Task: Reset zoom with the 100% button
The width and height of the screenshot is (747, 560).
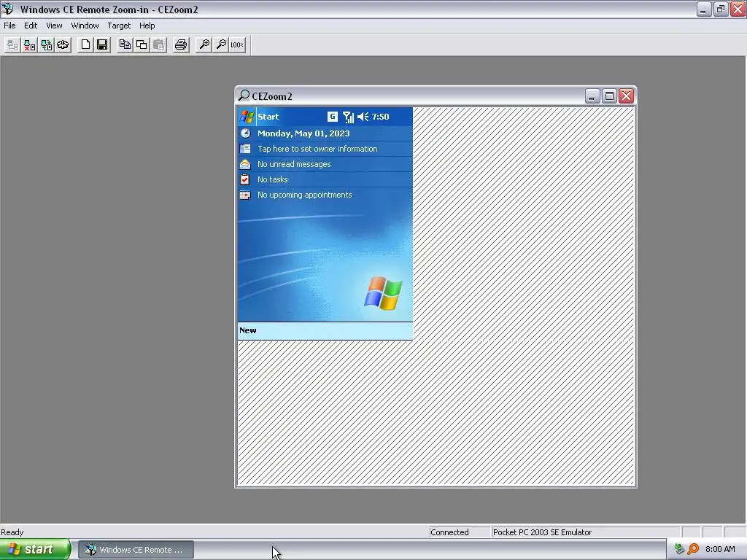Action: coord(237,44)
